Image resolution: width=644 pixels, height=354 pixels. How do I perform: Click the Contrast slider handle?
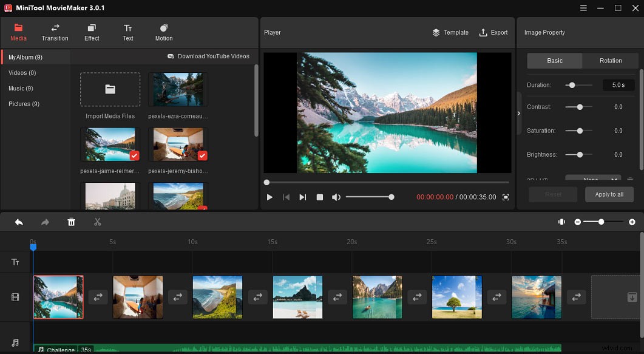[x=579, y=107]
